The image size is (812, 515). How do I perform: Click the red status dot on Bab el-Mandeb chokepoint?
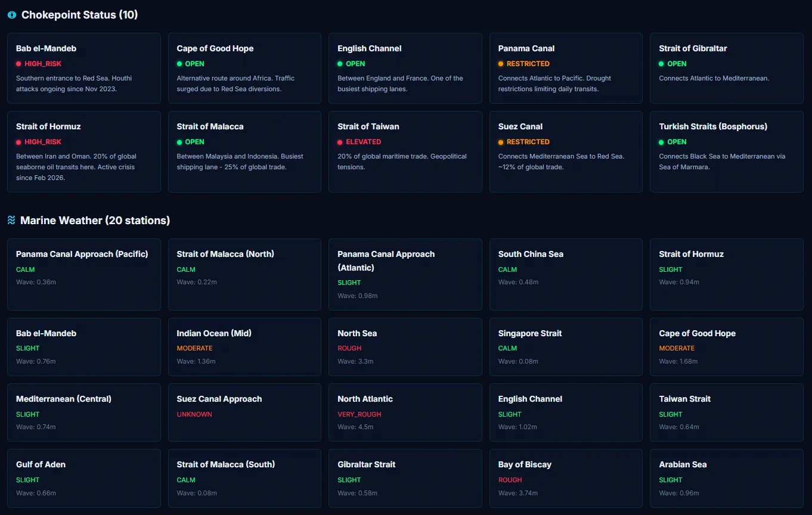point(18,64)
